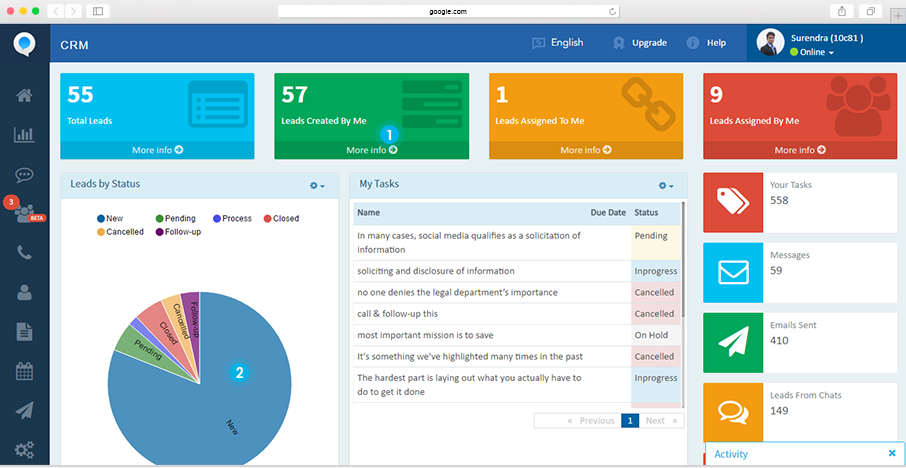
Task: Open the calendar sidebar icon
Action: pos(24,371)
